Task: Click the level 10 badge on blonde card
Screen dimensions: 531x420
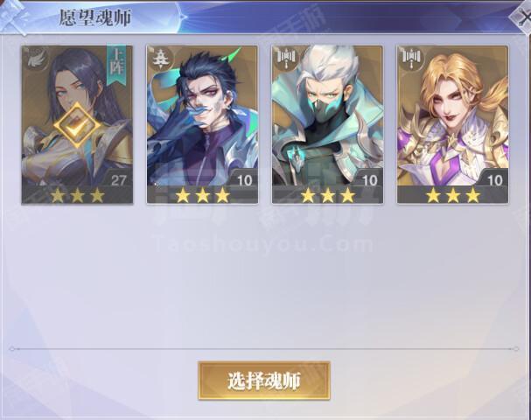Action: [x=495, y=179]
